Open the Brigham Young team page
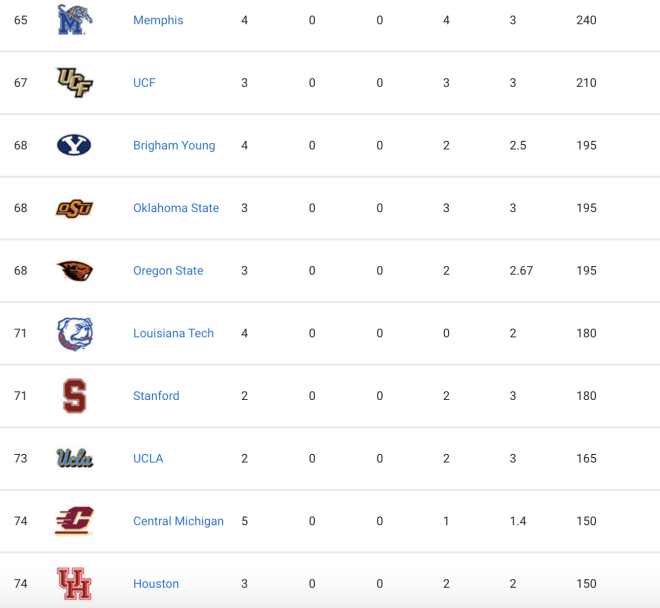The height and width of the screenshot is (608, 660). pos(174,145)
